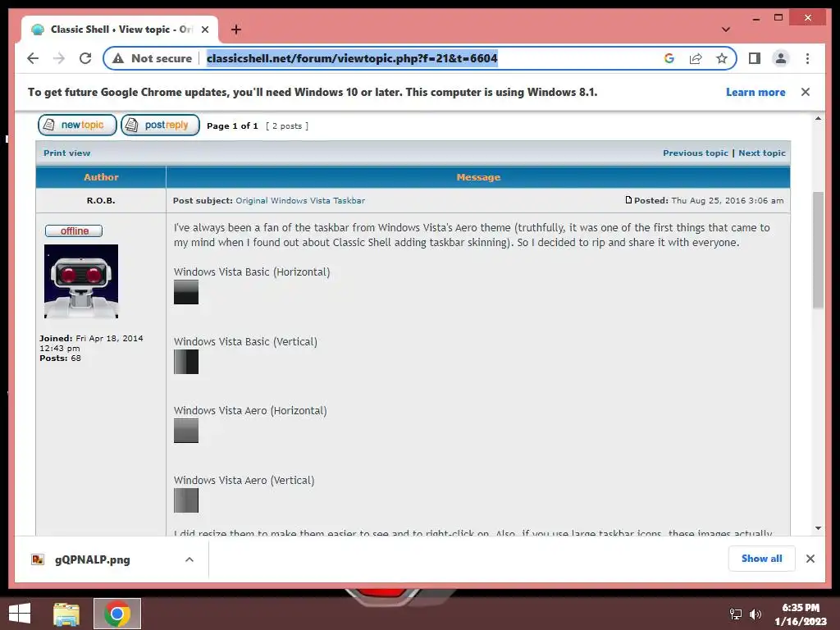
Task: Open the Learn more link about Chrome updates
Action: coord(756,92)
